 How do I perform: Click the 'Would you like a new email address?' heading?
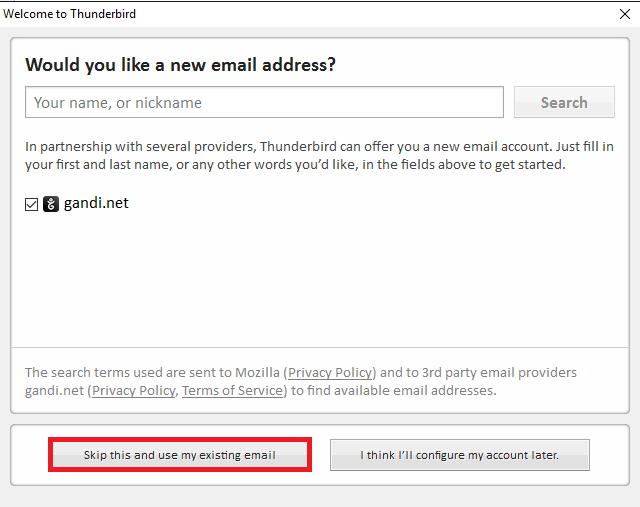tap(180, 64)
